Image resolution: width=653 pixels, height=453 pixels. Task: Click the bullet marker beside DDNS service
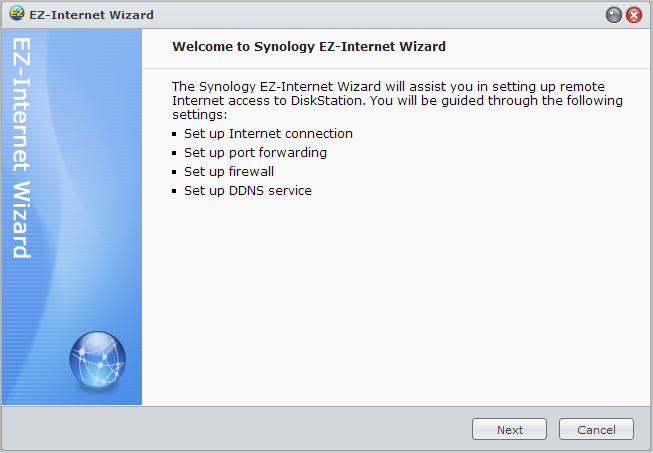(x=174, y=191)
